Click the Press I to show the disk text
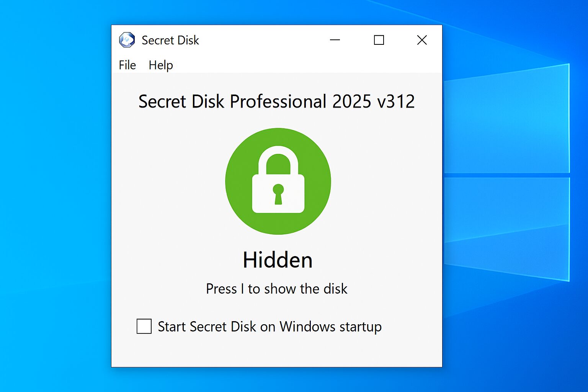The width and height of the screenshot is (588, 392). click(276, 289)
